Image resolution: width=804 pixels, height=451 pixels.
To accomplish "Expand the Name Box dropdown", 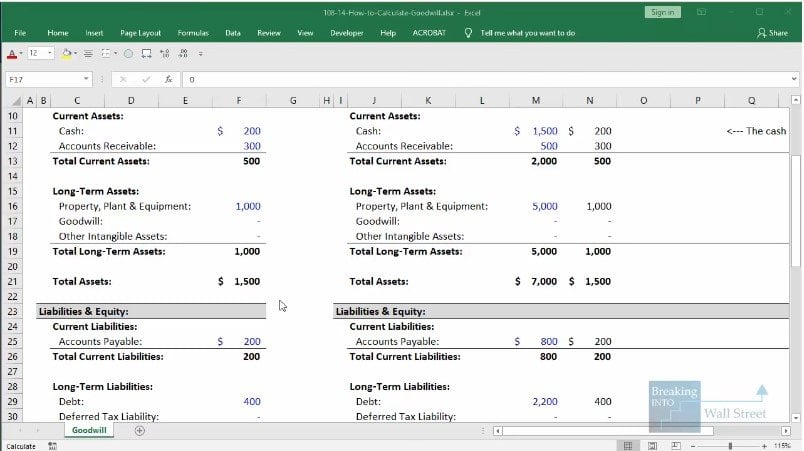I will (x=88, y=79).
